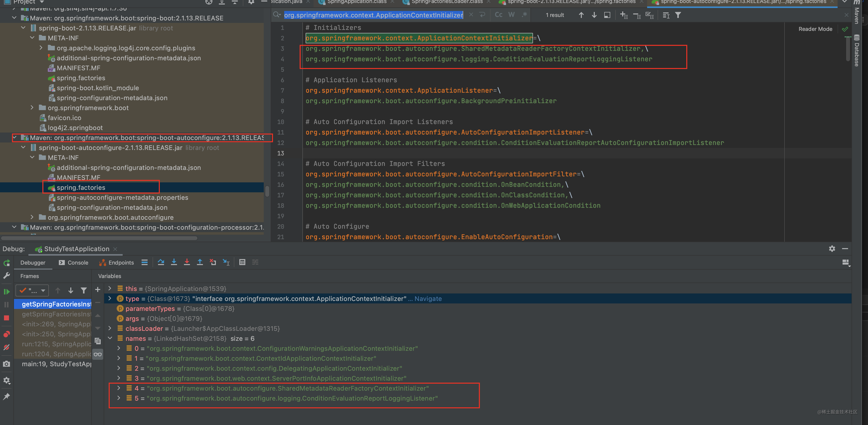Click Run to Cursor icon
Screen dimensions: 868x425
tap(226, 262)
